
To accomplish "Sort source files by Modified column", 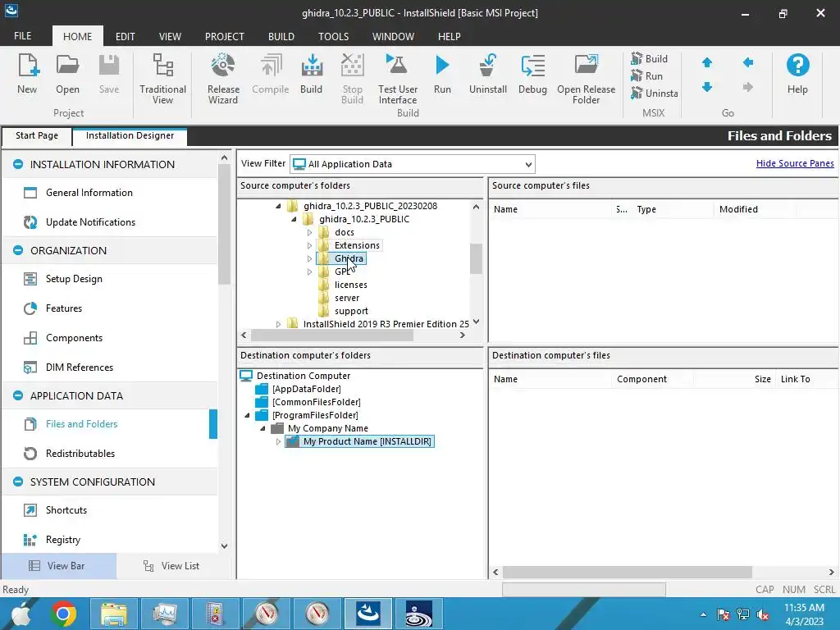I will [x=755, y=209].
